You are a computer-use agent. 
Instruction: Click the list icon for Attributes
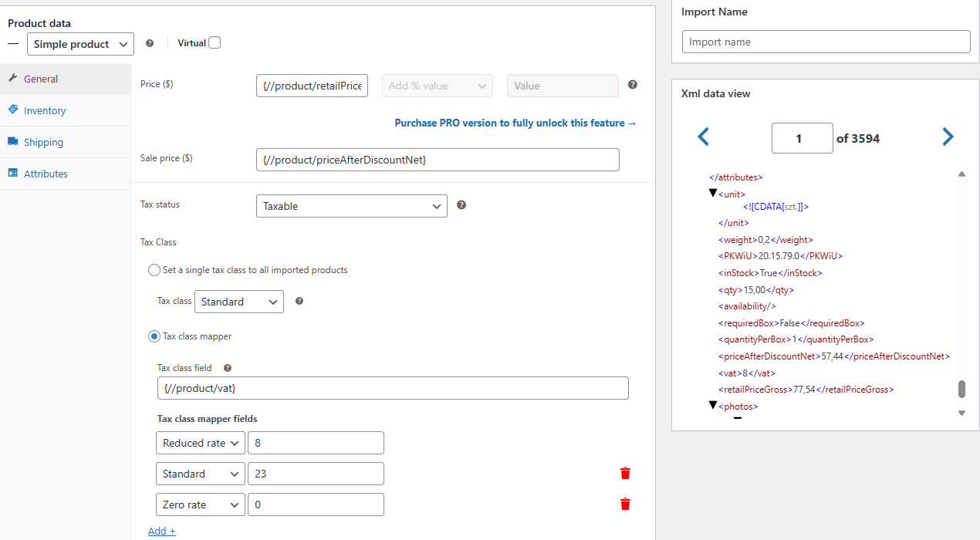13,173
